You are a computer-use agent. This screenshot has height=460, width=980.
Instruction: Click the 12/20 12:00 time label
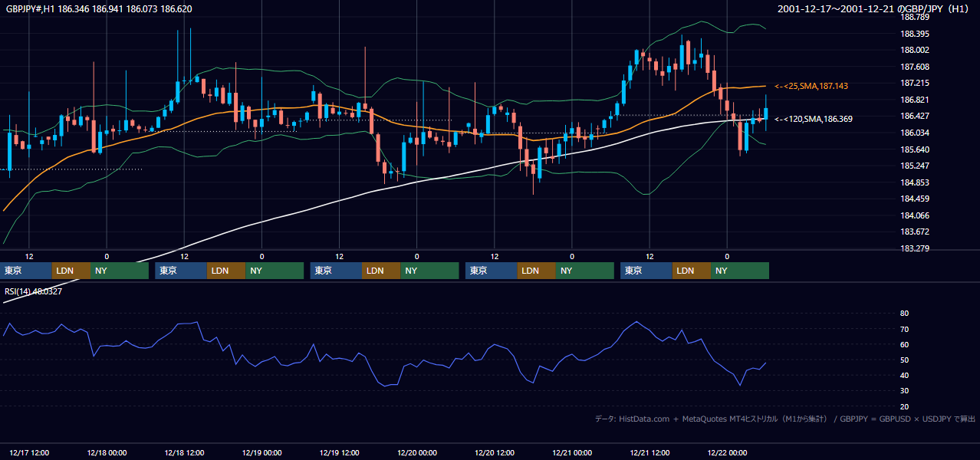click(x=495, y=453)
